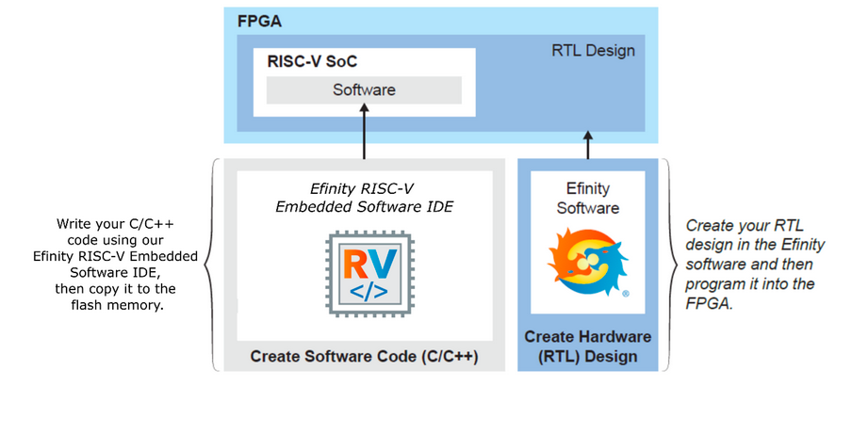This screenshot has width=868, height=434.
Task: Click the italic 'Create your RTL design' description
Action: [755, 265]
